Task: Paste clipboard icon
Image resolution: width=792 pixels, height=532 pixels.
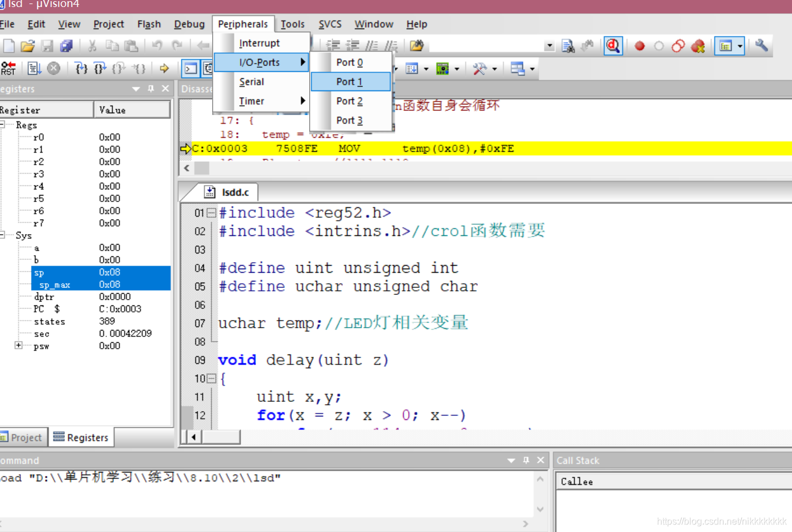Action: [131, 46]
